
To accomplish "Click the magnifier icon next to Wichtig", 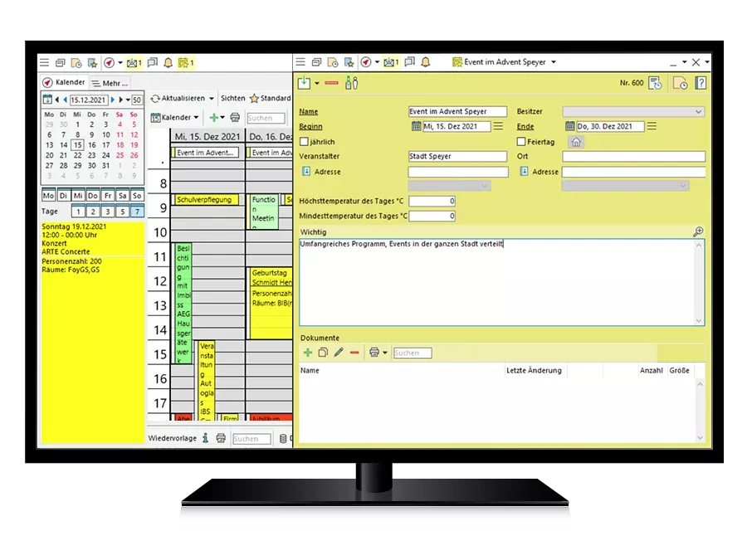I will 698,232.
